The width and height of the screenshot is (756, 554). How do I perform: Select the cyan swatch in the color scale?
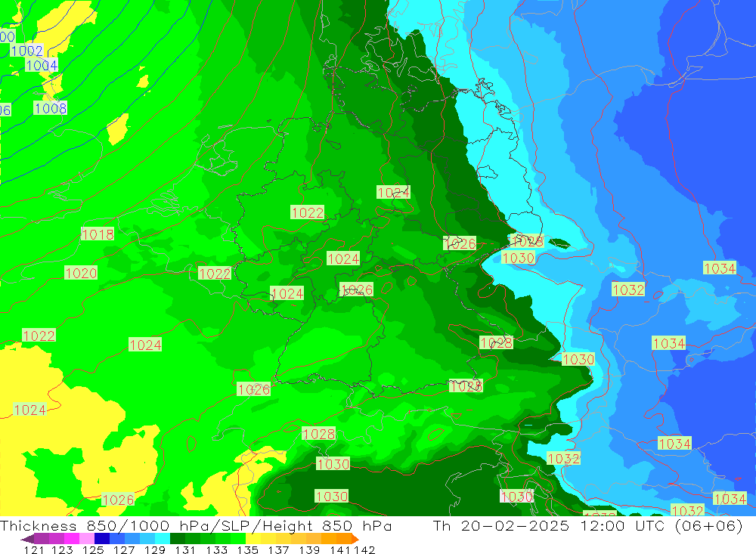coord(163,538)
